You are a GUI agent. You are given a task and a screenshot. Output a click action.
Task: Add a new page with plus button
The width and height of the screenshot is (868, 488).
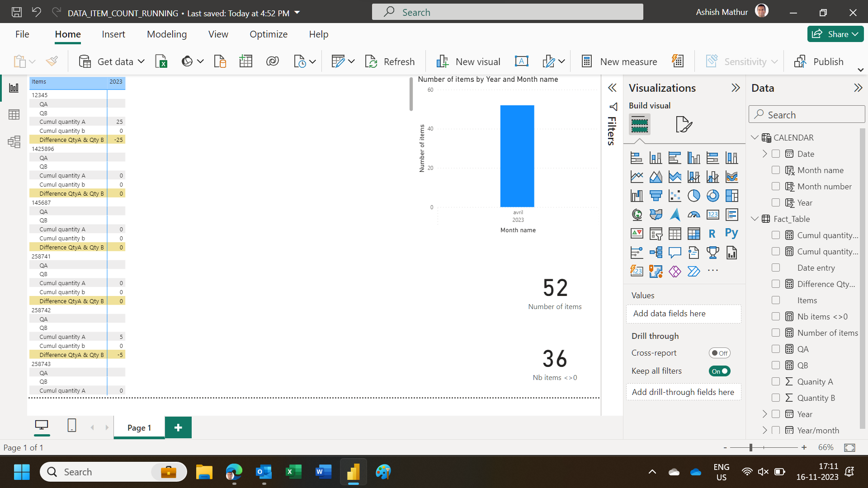178,427
